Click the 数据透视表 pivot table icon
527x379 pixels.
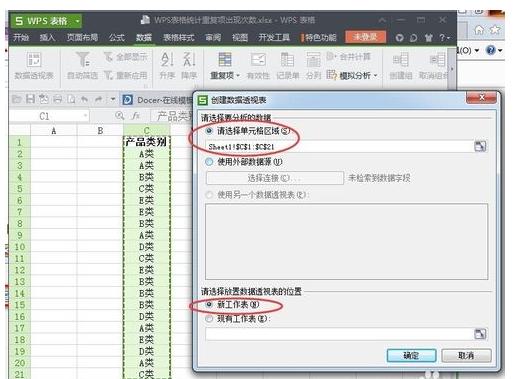pyautogui.click(x=34, y=60)
